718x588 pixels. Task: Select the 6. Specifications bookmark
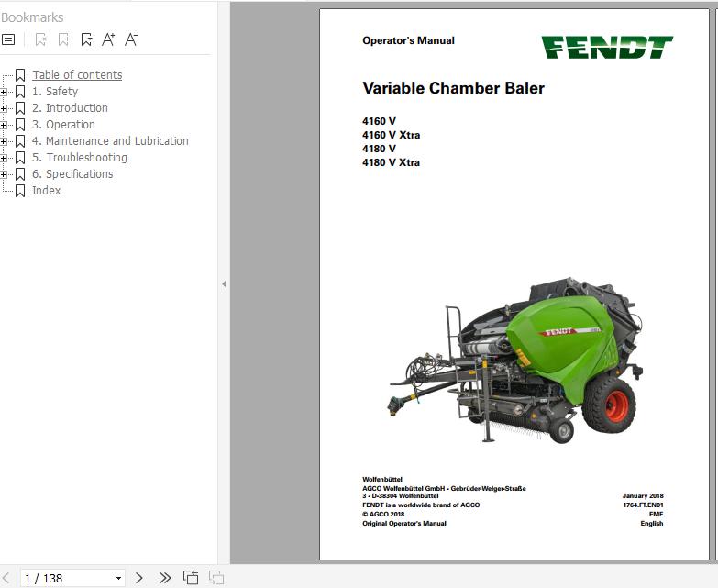pos(72,173)
